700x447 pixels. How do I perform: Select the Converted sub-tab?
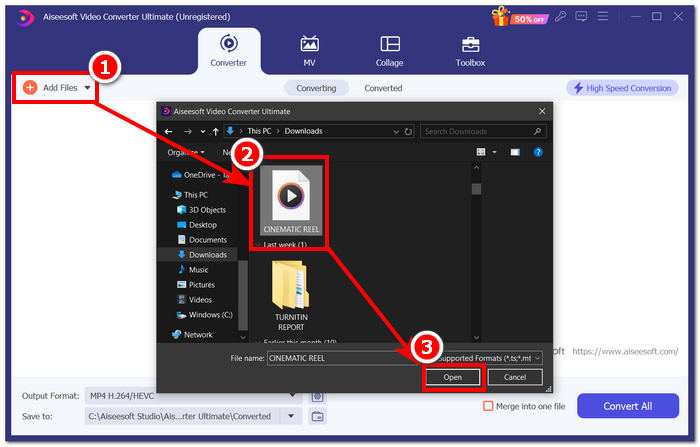383,88
